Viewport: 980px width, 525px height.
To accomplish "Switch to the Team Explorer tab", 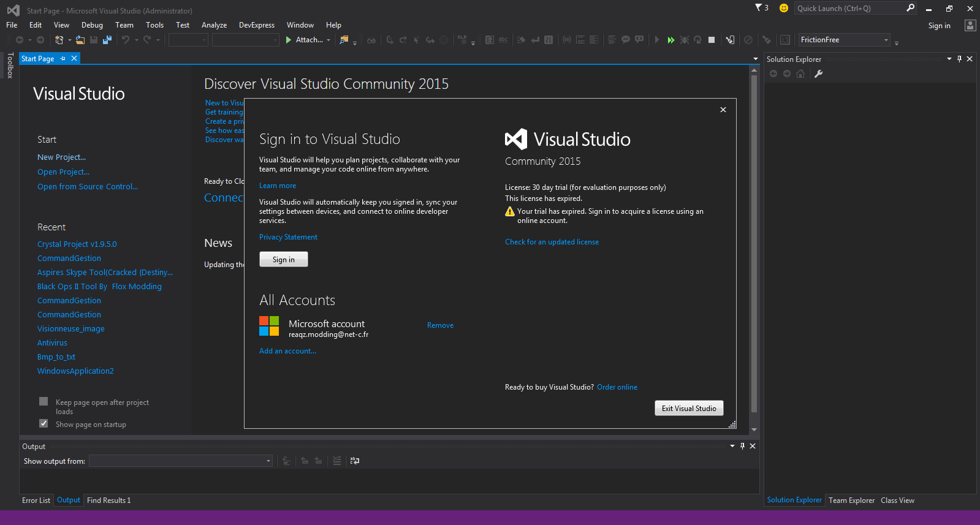I will coord(851,500).
